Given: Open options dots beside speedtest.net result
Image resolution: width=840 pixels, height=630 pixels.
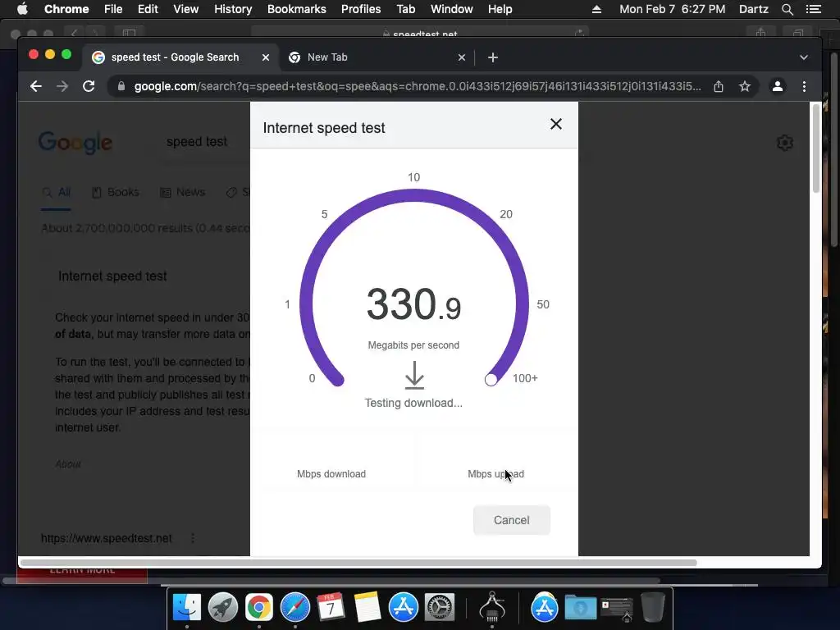Looking at the screenshot, I should 193,538.
